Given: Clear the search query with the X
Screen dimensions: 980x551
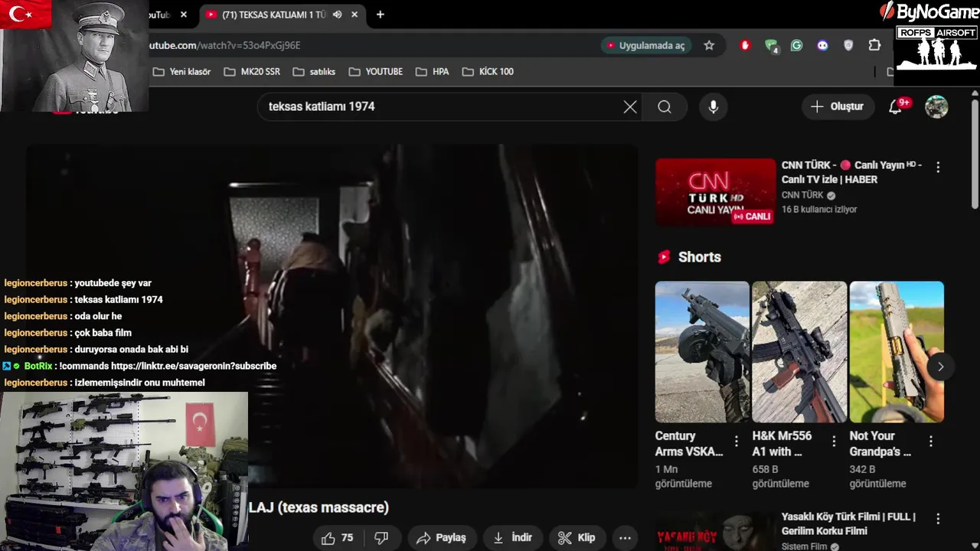Looking at the screenshot, I should 630,107.
